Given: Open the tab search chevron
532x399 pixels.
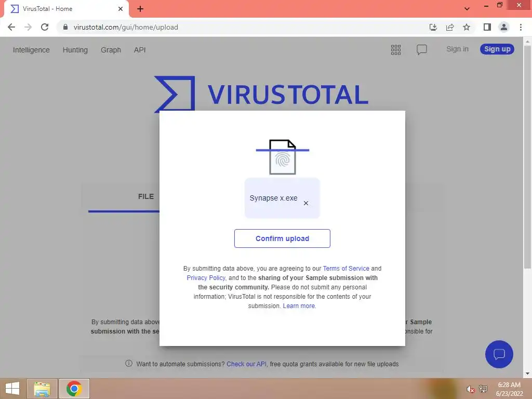Looking at the screenshot, I should (x=467, y=9).
